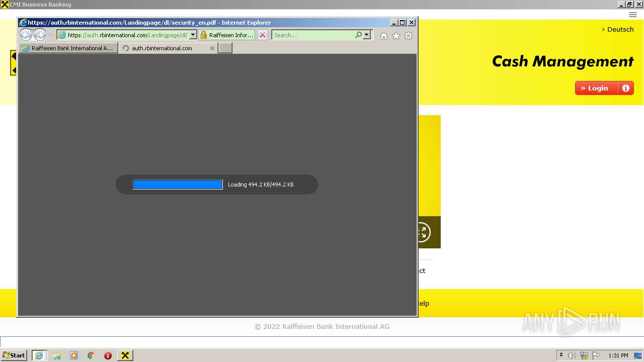Expand the address bar autocomplete dropdown

pyautogui.click(x=193, y=35)
